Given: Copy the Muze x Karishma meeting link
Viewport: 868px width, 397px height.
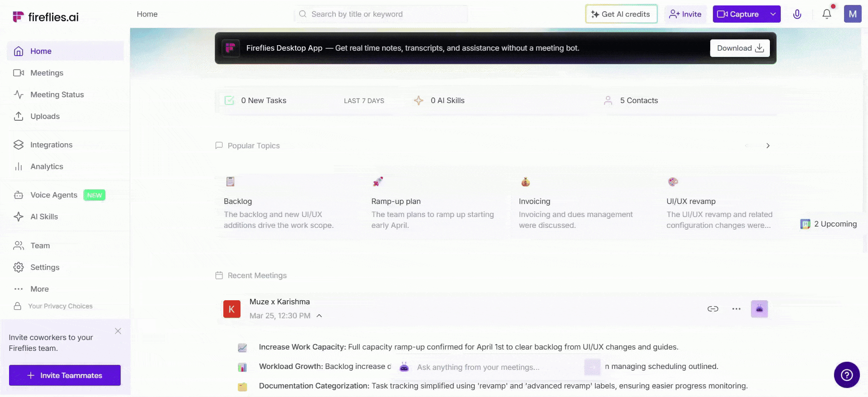Looking at the screenshot, I should (713, 309).
